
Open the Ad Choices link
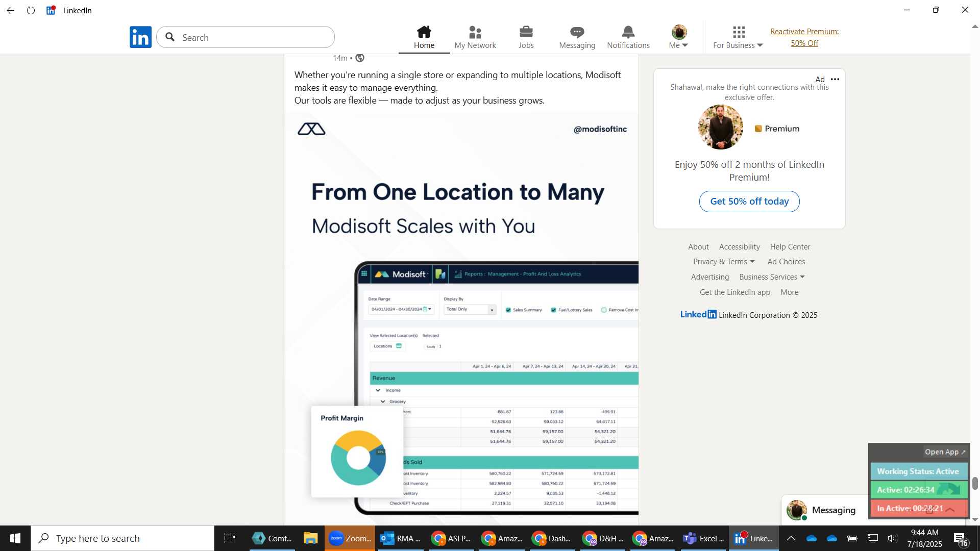tap(786, 262)
